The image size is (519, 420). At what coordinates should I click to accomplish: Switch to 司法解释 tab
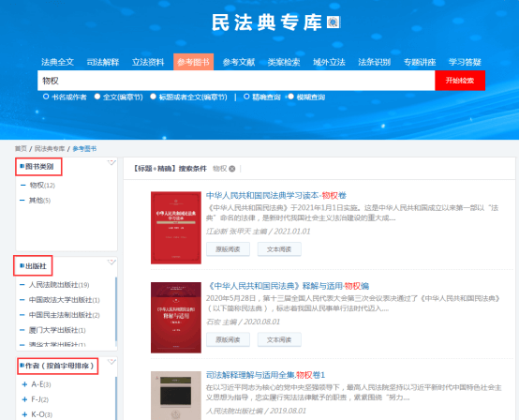(103, 62)
